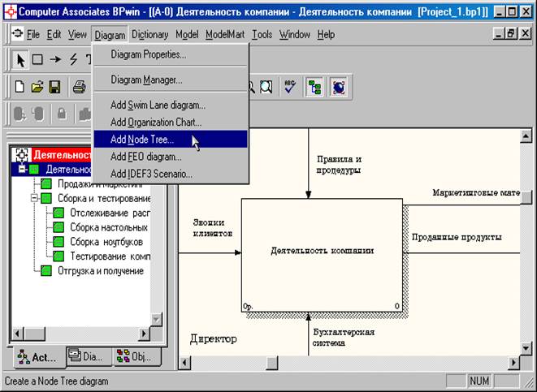Open the Help menu

pyautogui.click(x=326, y=35)
